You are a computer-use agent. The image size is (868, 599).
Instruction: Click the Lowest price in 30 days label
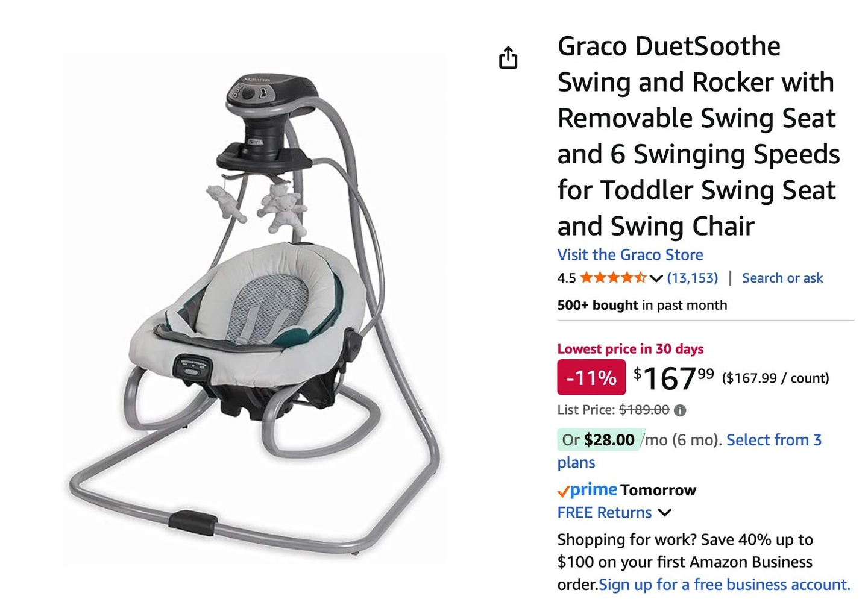630,349
